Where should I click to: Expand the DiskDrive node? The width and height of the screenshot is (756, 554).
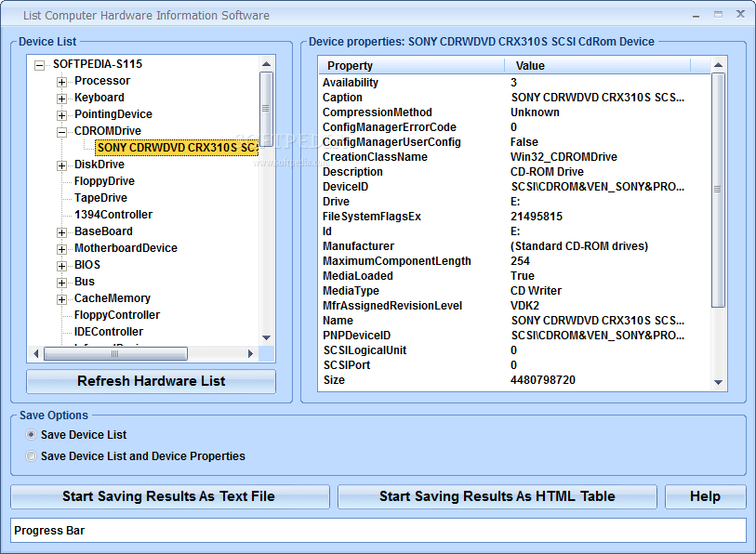61,164
